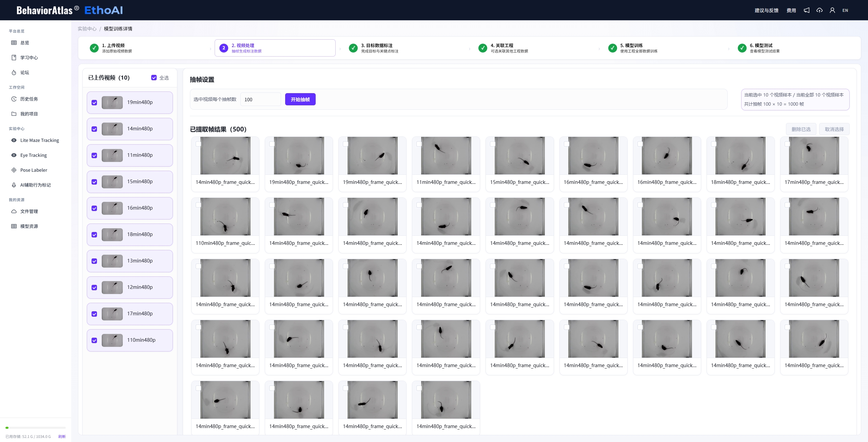
Task: Click 刷新 storage refresh link
Action: coord(62,437)
